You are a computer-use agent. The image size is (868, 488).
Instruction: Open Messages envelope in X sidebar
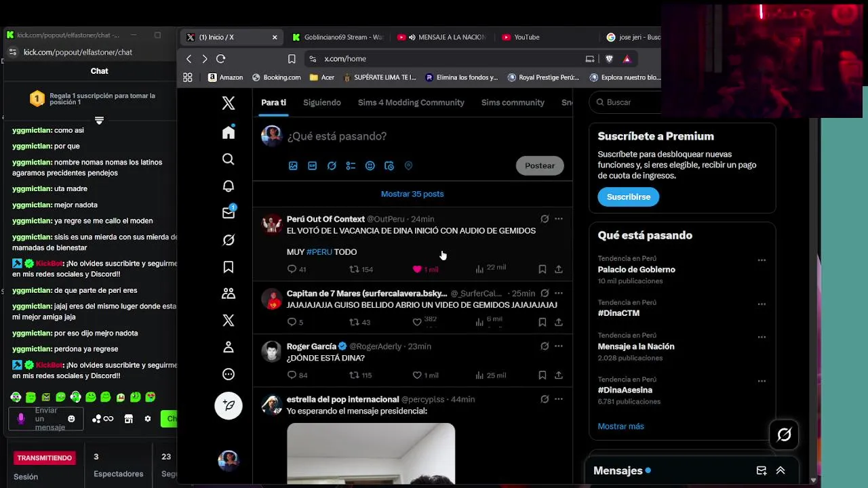point(229,213)
